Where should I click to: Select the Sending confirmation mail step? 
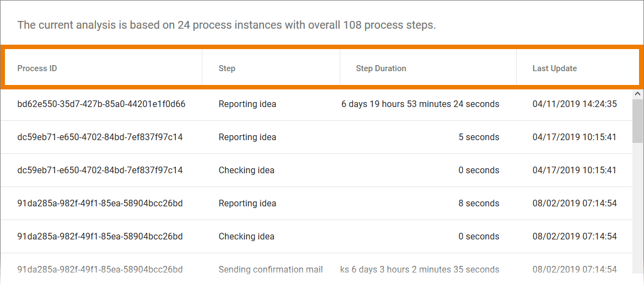[271, 269]
